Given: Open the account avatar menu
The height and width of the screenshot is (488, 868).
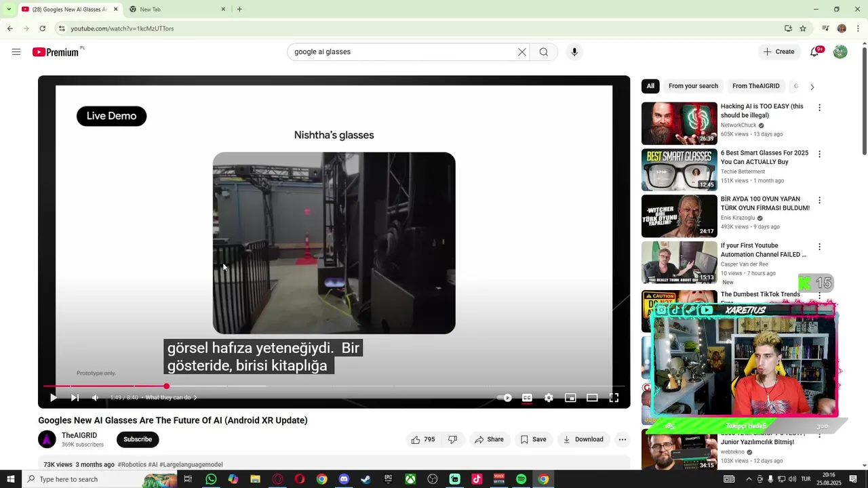Looking at the screenshot, I should pos(840,52).
